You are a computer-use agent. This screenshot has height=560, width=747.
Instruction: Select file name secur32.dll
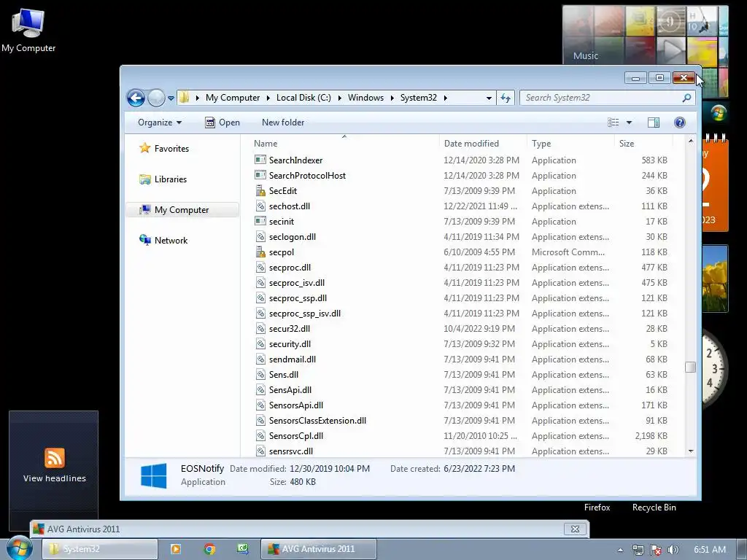[290, 329]
